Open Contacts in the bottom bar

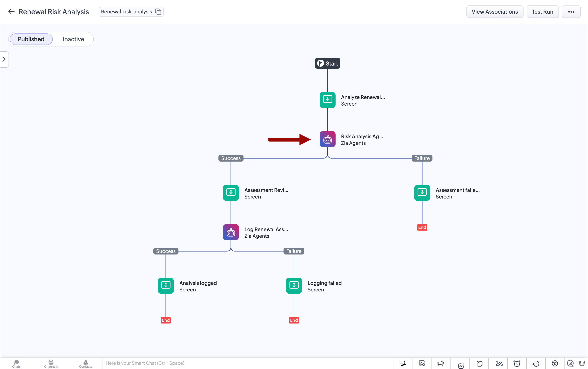(85, 363)
